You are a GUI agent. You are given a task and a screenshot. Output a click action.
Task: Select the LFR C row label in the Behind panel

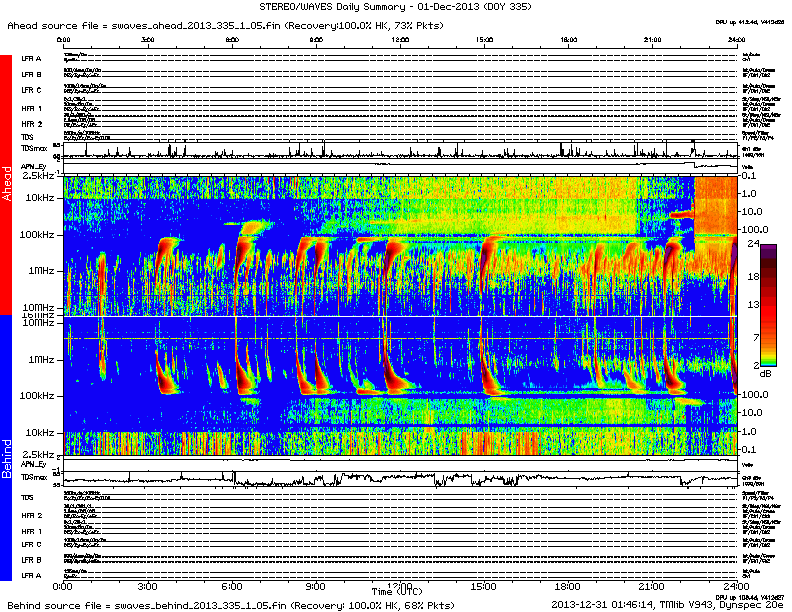click(x=31, y=544)
